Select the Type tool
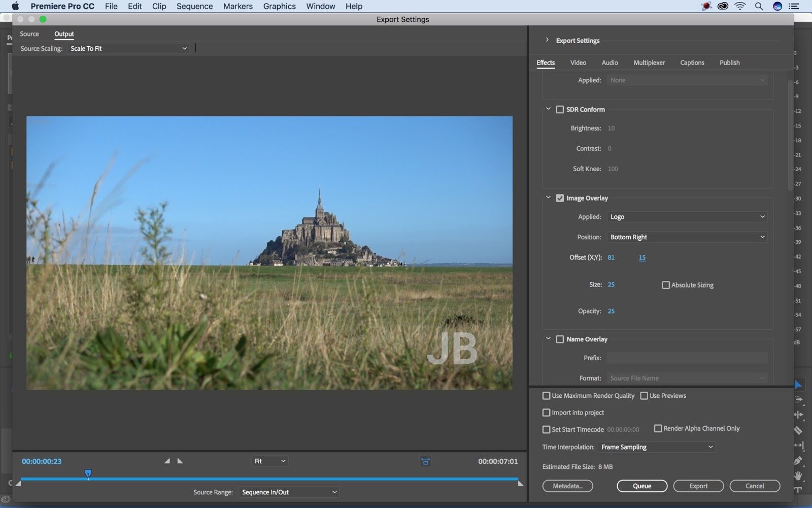 (x=799, y=490)
